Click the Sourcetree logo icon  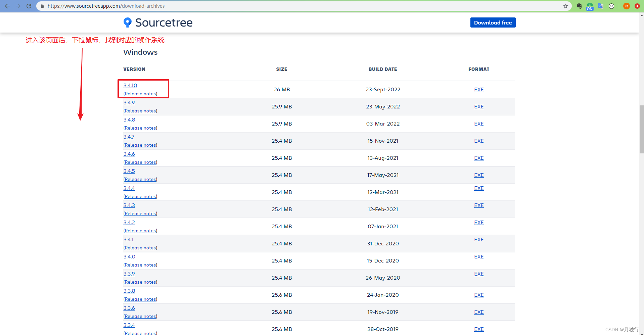pos(127,22)
